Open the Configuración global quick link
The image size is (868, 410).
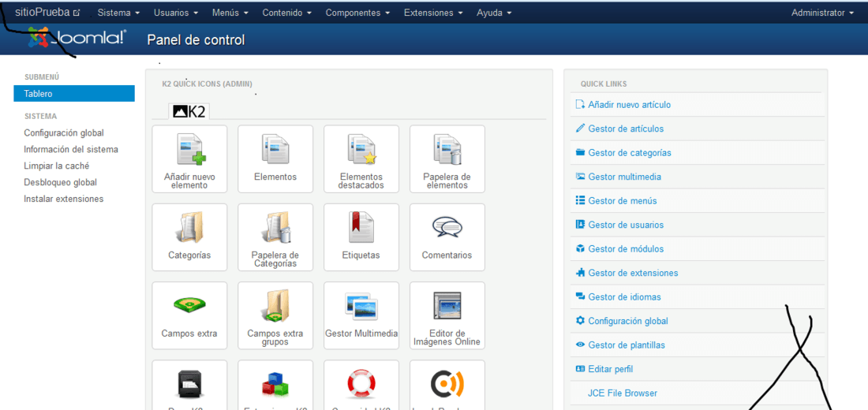click(x=628, y=321)
